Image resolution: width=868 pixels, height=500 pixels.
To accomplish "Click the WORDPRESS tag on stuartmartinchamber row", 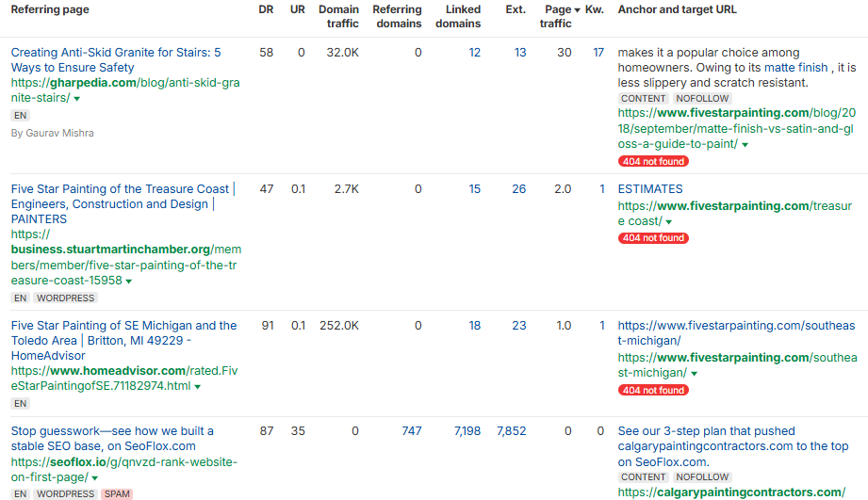I will pos(65,298).
